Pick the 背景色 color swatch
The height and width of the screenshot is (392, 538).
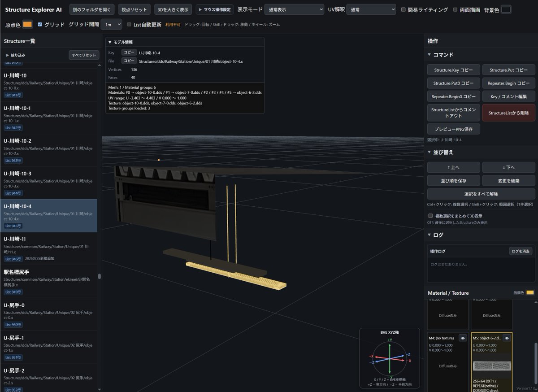[506, 10]
